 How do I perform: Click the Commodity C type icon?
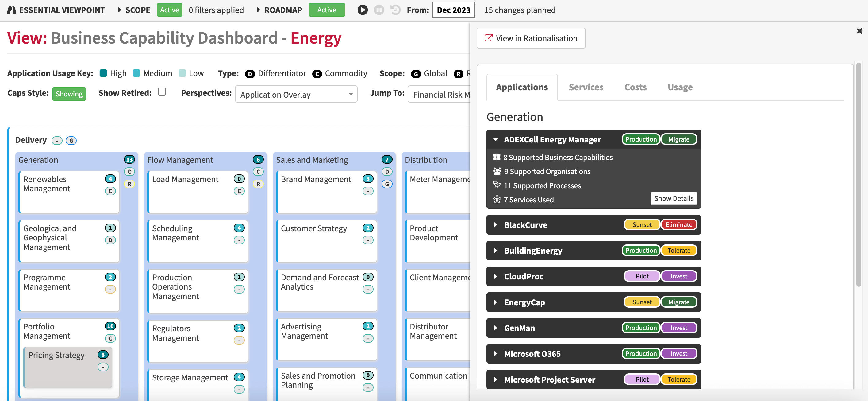tap(317, 74)
